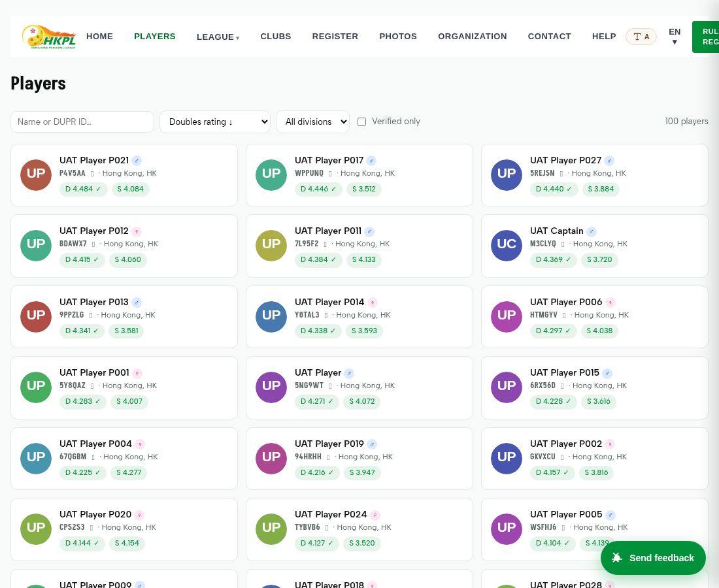Image resolution: width=719 pixels, height=588 pixels.
Task: Click the gender icon beside UAT Player P019
Action: (372, 444)
